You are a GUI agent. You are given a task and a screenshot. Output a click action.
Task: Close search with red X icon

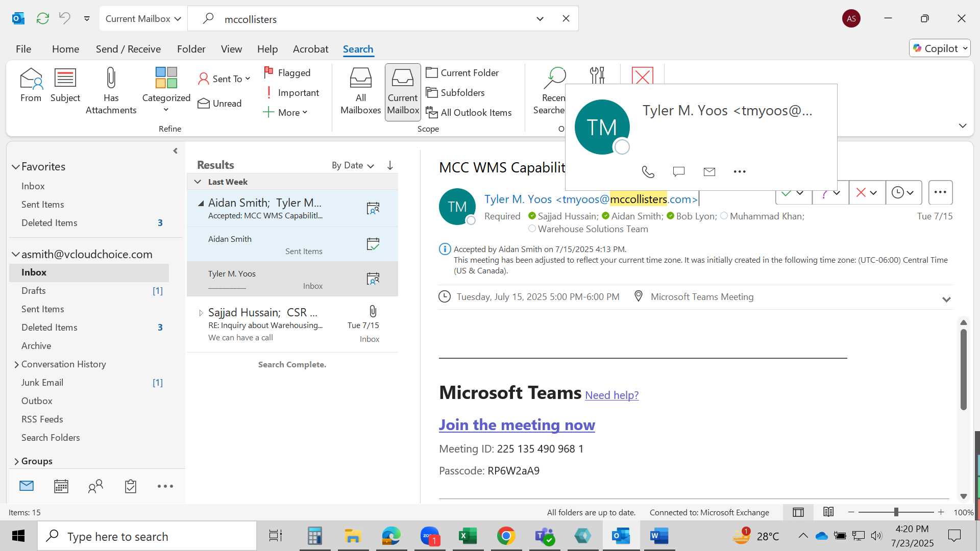642,76
